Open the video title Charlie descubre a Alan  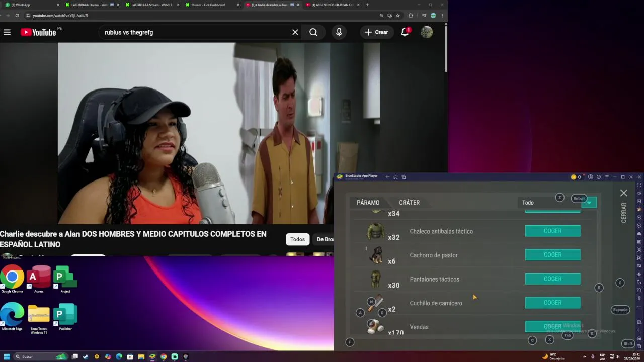133,239
